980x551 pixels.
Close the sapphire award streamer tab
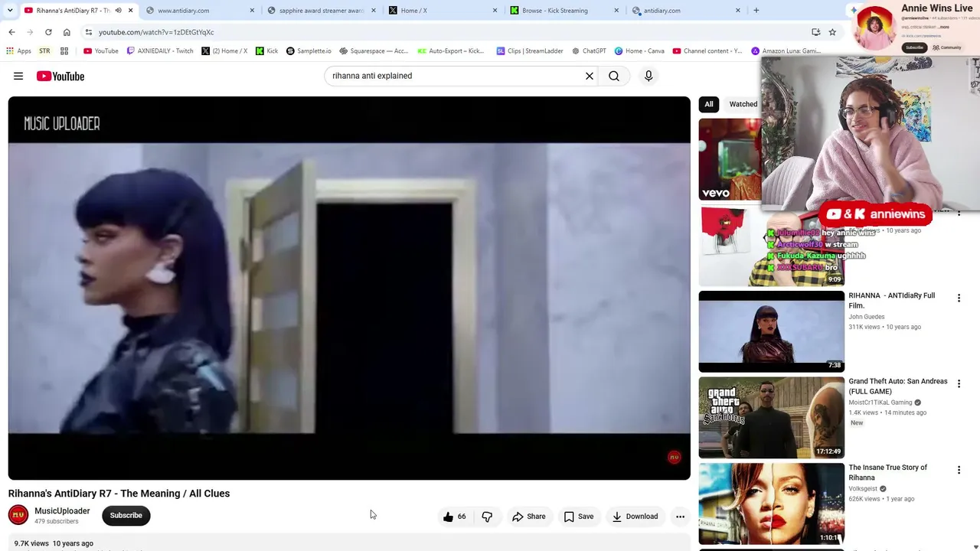coord(373,11)
